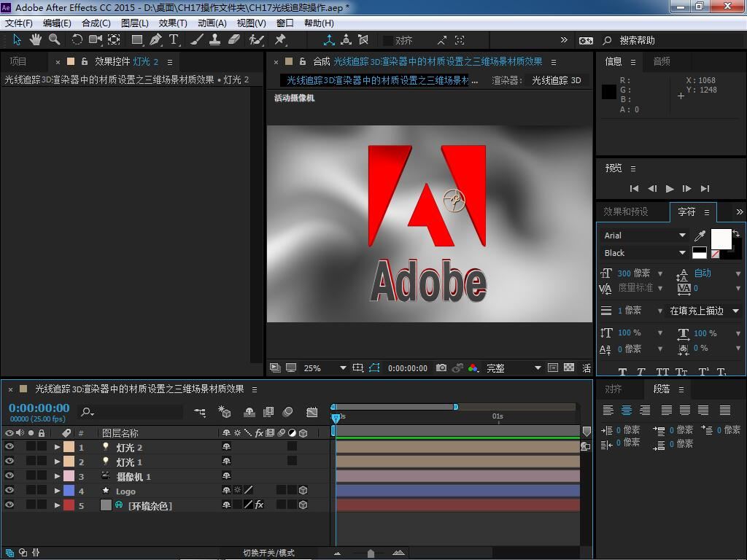Toggle lock on effect controls panel

coord(85,61)
